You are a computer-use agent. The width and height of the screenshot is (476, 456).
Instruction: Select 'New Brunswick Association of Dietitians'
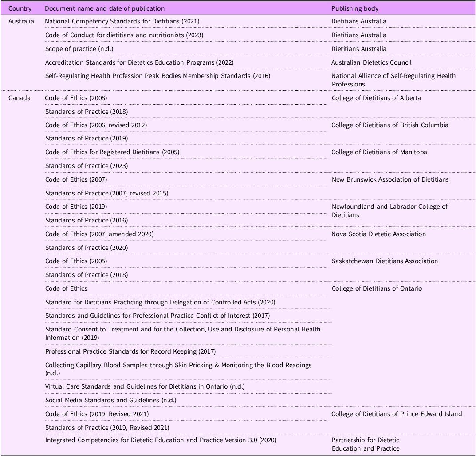390,179
